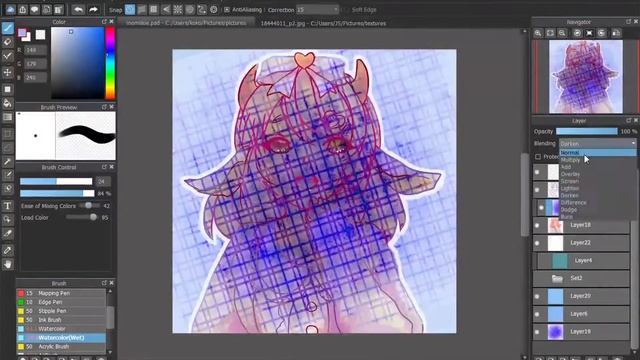
Task: Enable the radial snap guide
Action: [178, 9]
